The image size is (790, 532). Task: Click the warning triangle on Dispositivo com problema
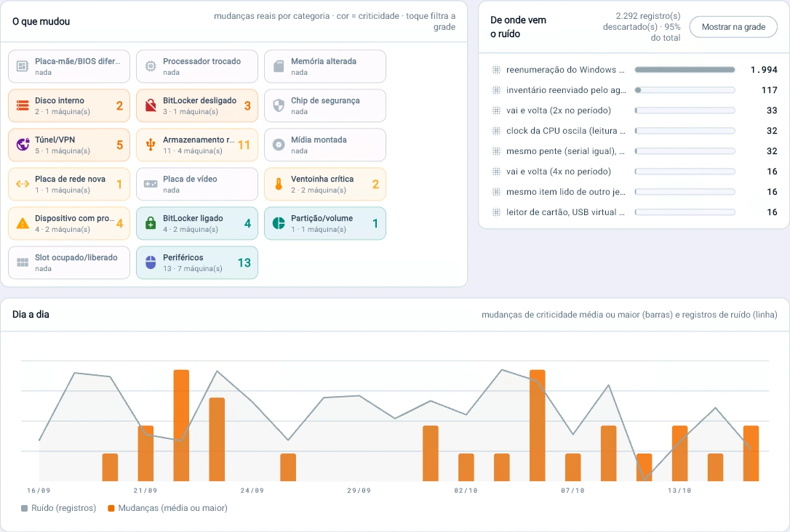pyautogui.click(x=23, y=223)
